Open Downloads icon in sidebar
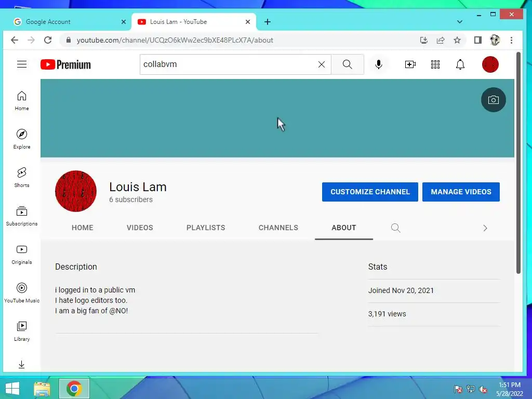 (x=21, y=364)
